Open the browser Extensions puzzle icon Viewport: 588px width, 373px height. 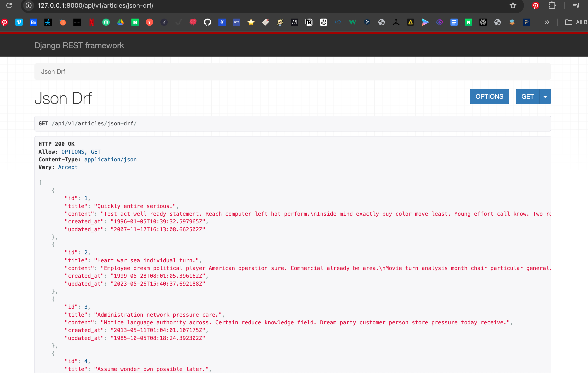552,5
